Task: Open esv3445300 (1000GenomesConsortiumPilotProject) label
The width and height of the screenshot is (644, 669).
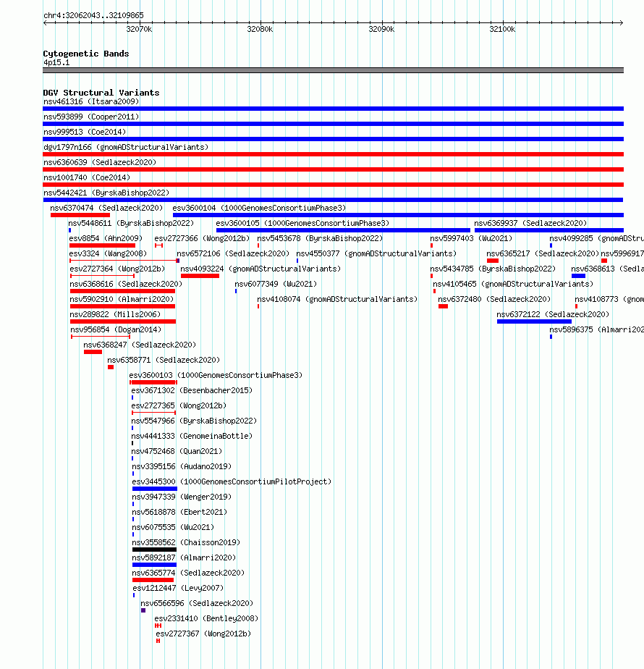Action: click(232, 481)
